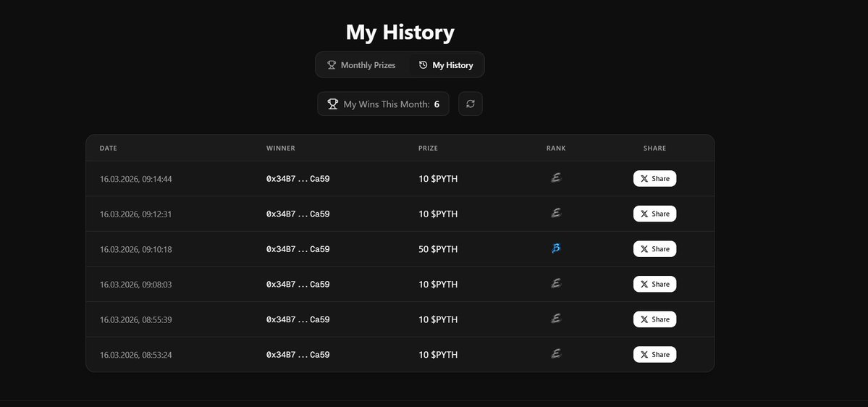Image resolution: width=868 pixels, height=407 pixels.
Task: Share the 08:53:24 win on X
Action: [655, 354]
